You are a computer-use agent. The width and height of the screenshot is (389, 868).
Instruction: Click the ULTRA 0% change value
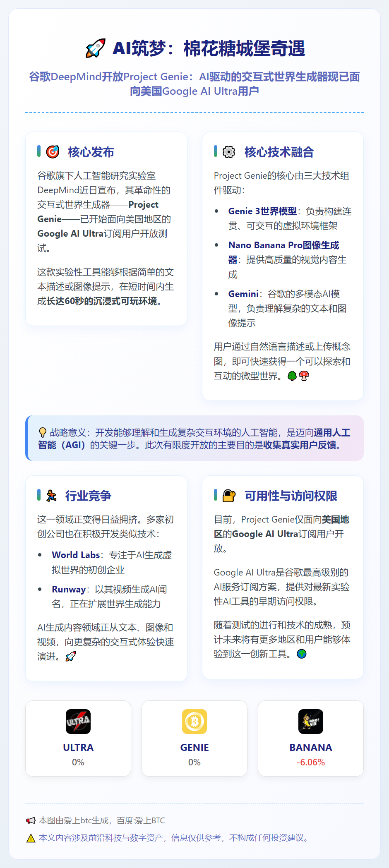click(x=78, y=762)
